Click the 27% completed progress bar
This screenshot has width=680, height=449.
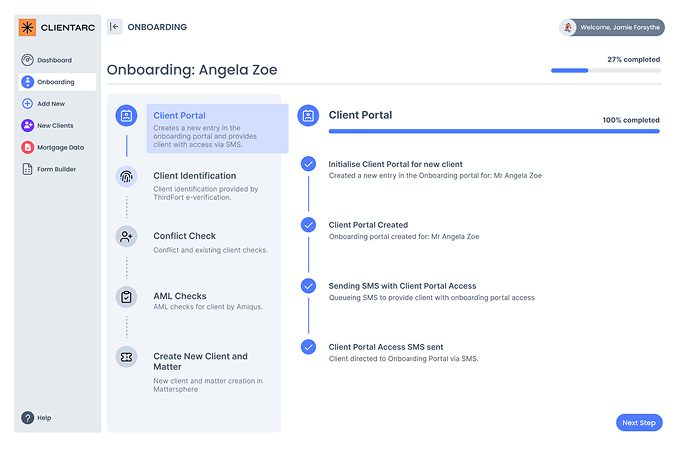[x=606, y=70]
